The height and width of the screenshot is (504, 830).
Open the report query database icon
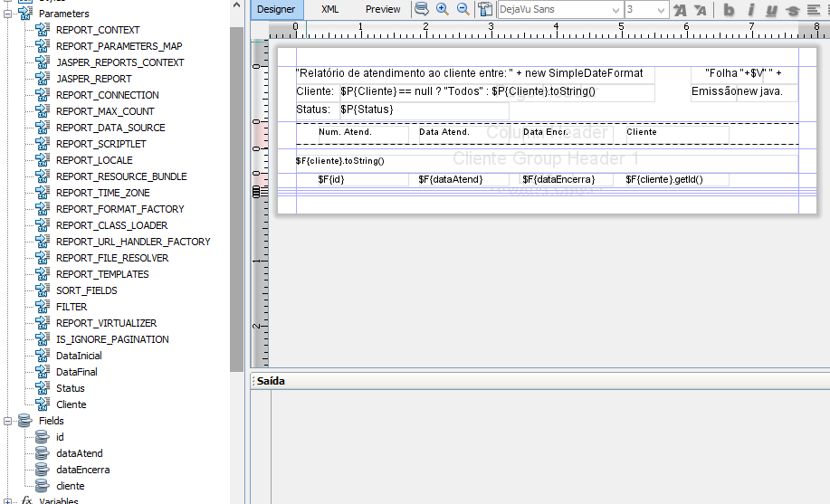click(x=422, y=8)
